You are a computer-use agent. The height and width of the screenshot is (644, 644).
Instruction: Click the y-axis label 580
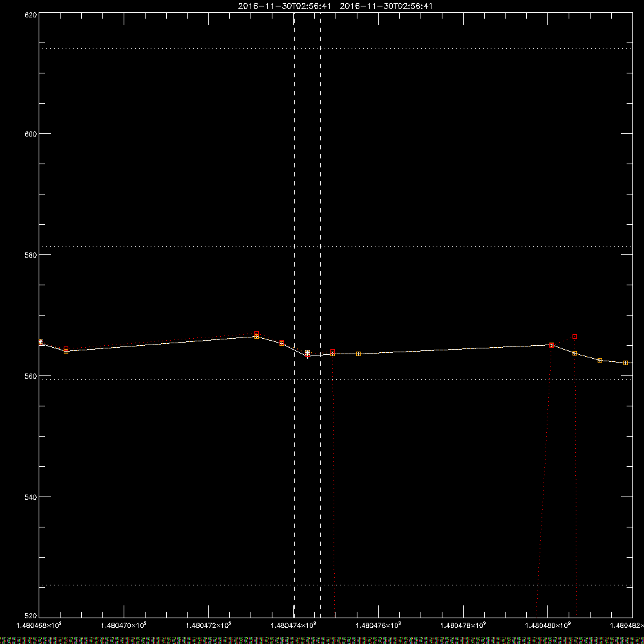click(x=31, y=255)
